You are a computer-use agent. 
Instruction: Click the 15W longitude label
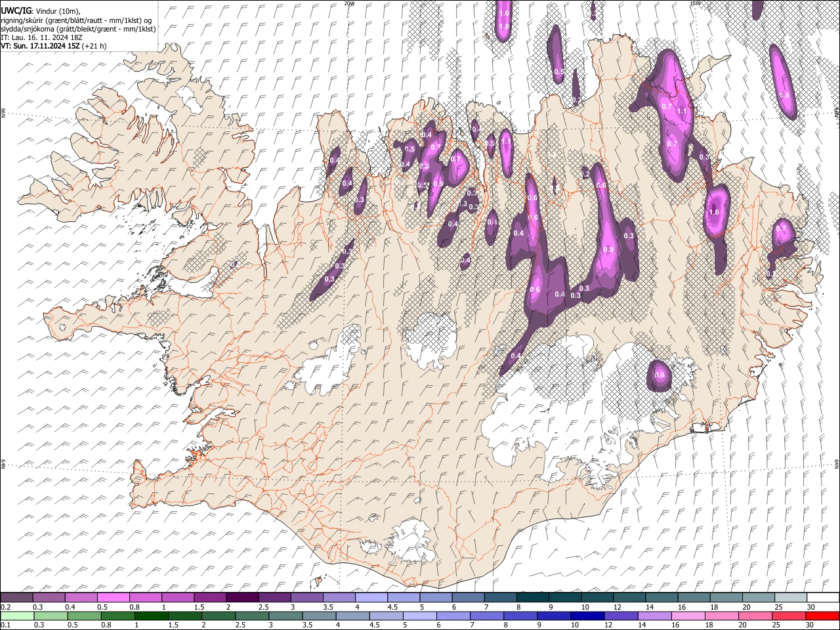coord(694,3)
